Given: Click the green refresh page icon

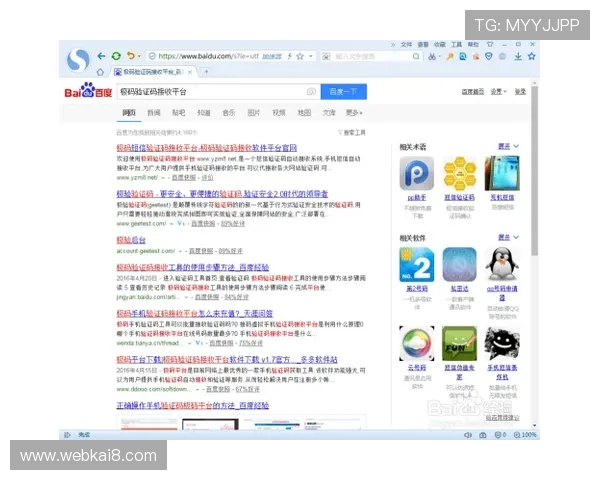Looking at the screenshot, I should (116, 56).
